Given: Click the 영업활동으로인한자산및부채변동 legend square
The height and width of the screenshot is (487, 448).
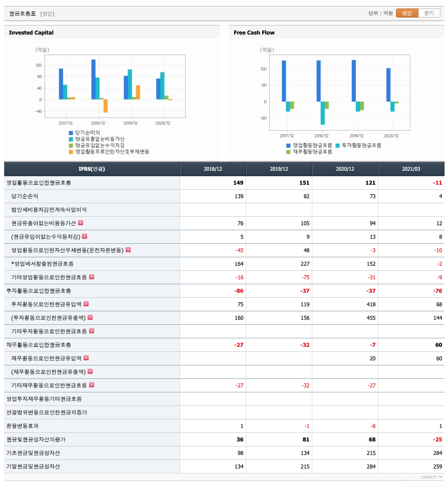Looking at the screenshot, I should tap(71, 152).
